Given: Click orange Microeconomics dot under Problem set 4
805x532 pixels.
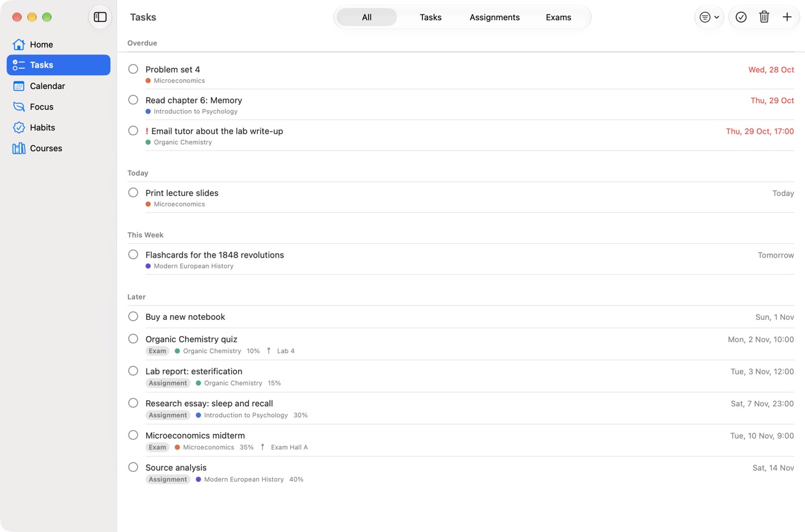Looking at the screenshot, I should pos(148,81).
